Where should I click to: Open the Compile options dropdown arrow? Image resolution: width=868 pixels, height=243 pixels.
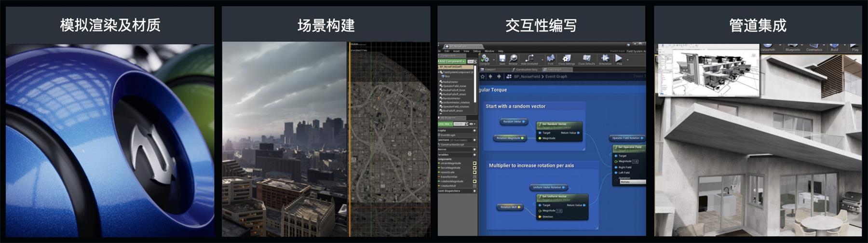494,59
